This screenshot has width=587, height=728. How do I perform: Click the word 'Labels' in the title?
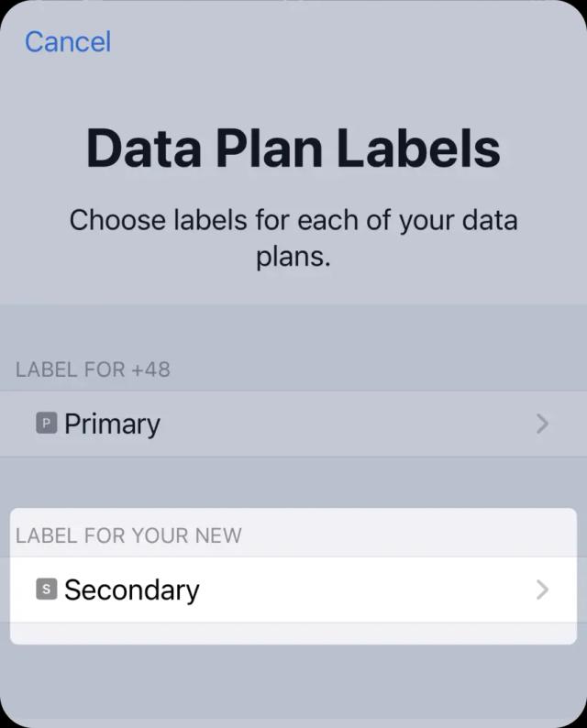point(418,149)
